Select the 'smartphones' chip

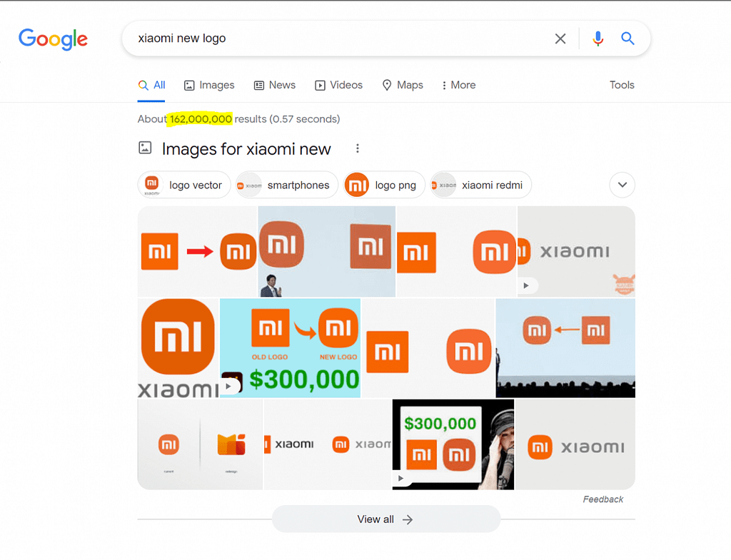tap(287, 185)
